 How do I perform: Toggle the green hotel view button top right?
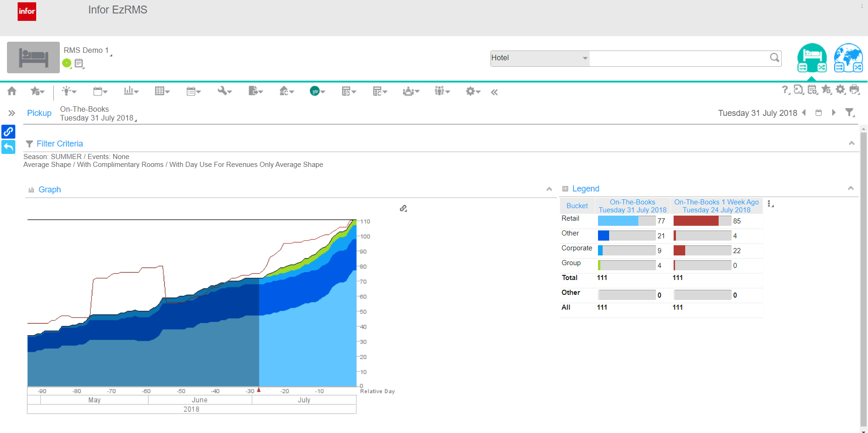click(x=812, y=57)
